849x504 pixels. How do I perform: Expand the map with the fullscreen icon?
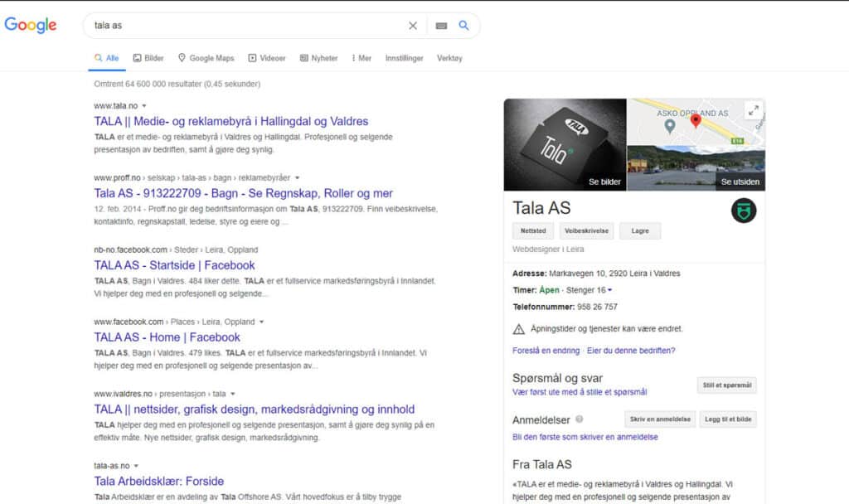point(753,110)
